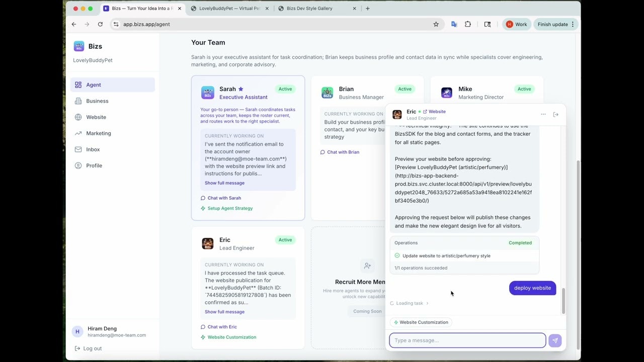Show full message on Eric's card
Viewport: 644px width, 362px height.
(x=224, y=312)
